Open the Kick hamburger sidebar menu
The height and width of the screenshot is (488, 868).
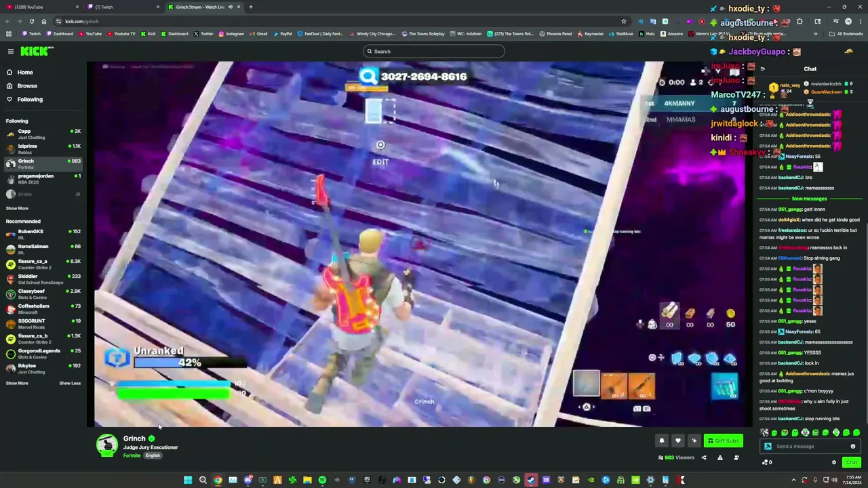(x=11, y=52)
